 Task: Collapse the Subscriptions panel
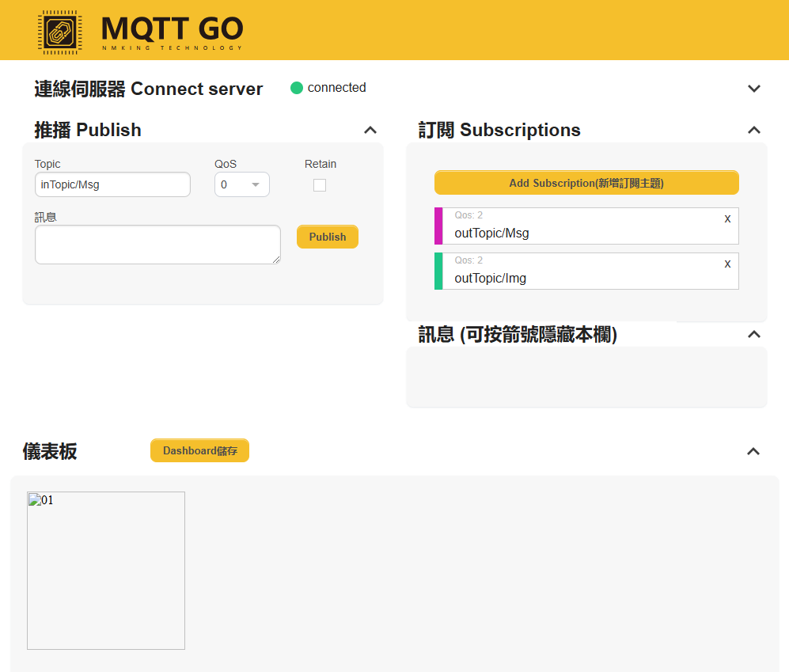pos(753,131)
